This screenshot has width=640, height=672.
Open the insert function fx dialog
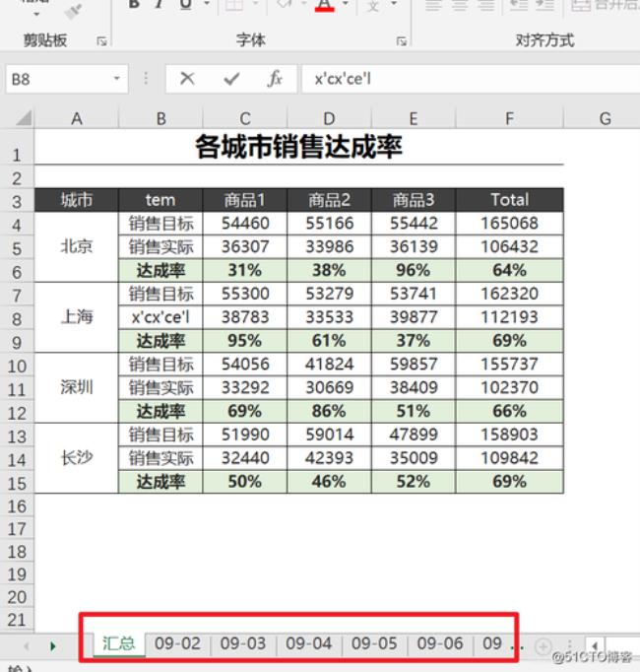[275, 79]
